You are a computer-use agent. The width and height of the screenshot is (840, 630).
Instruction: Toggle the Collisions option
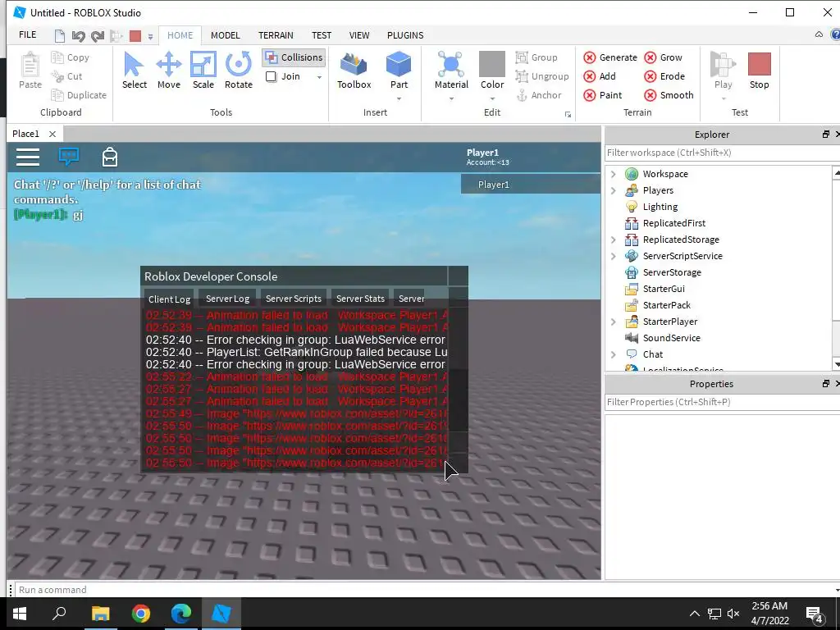click(294, 57)
